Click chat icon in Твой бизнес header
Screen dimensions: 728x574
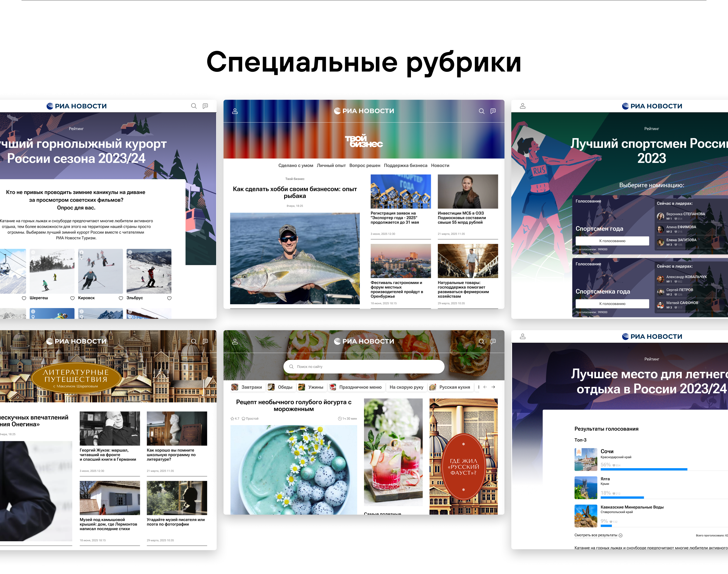[x=493, y=111]
